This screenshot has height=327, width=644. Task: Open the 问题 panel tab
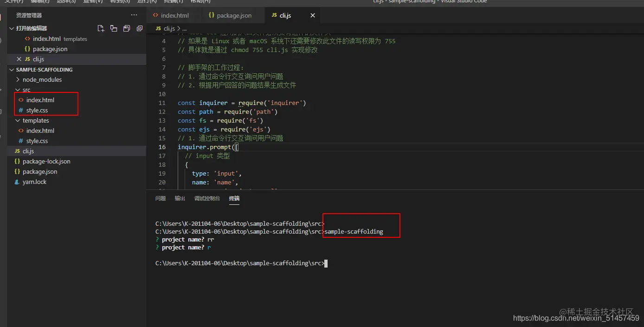(161, 198)
